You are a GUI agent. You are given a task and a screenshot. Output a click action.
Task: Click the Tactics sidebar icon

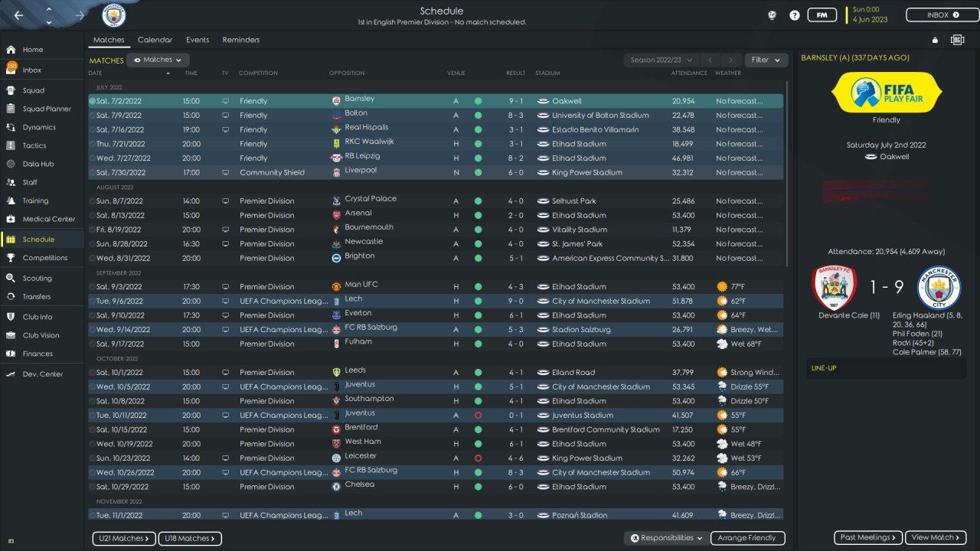pyautogui.click(x=11, y=145)
